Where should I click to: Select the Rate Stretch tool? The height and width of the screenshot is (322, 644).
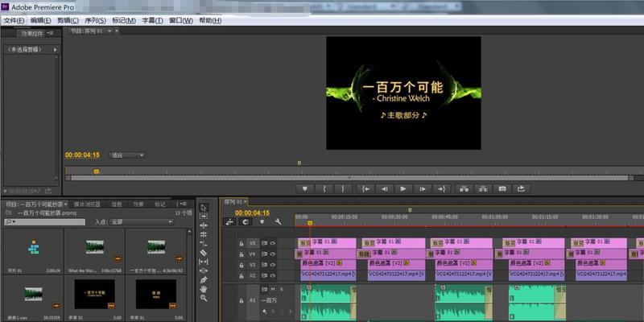[x=204, y=244]
